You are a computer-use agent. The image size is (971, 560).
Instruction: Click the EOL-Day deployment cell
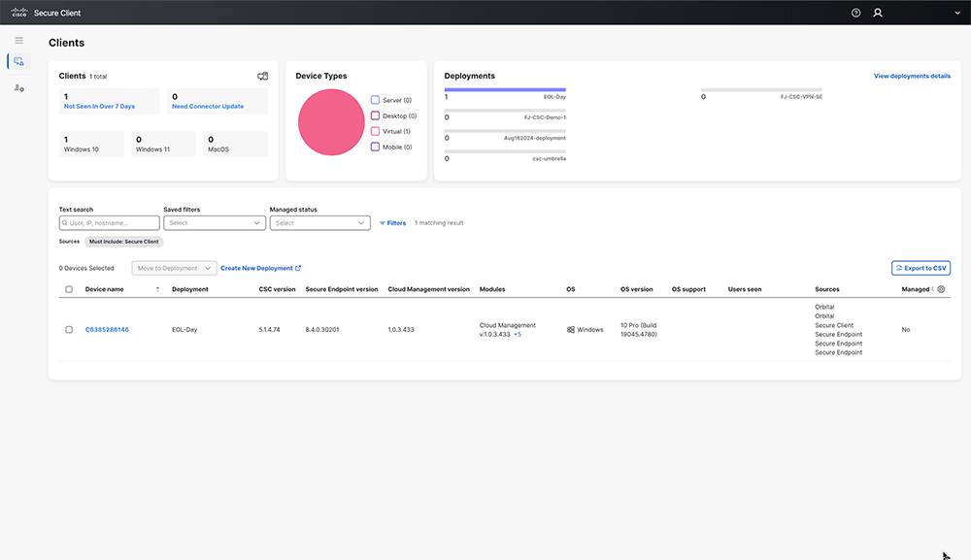(x=184, y=330)
